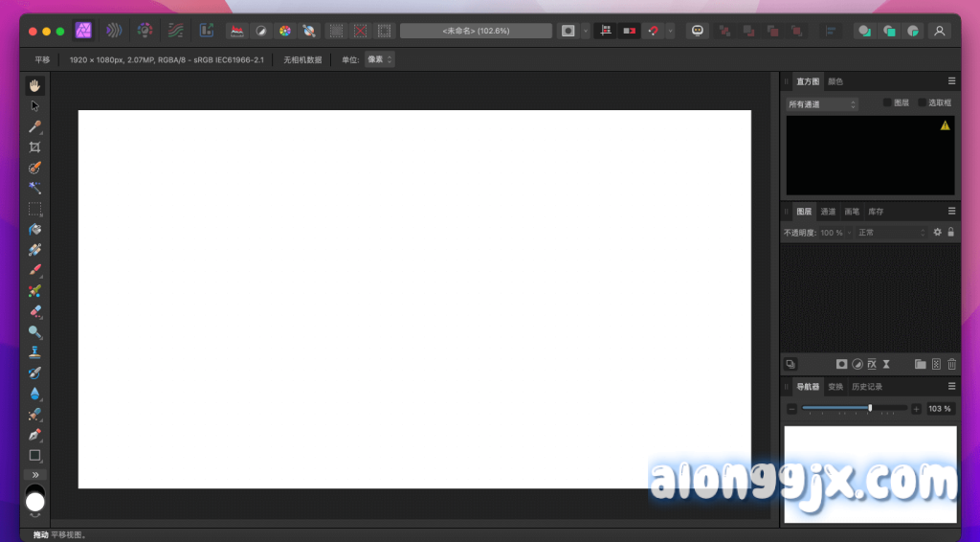Switch to the Liquify persona

[114, 31]
